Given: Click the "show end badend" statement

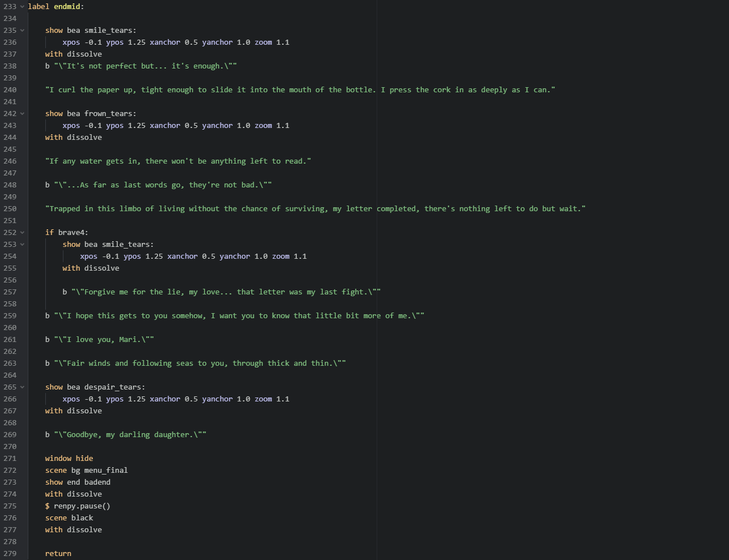Looking at the screenshot, I should tap(78, 482).
